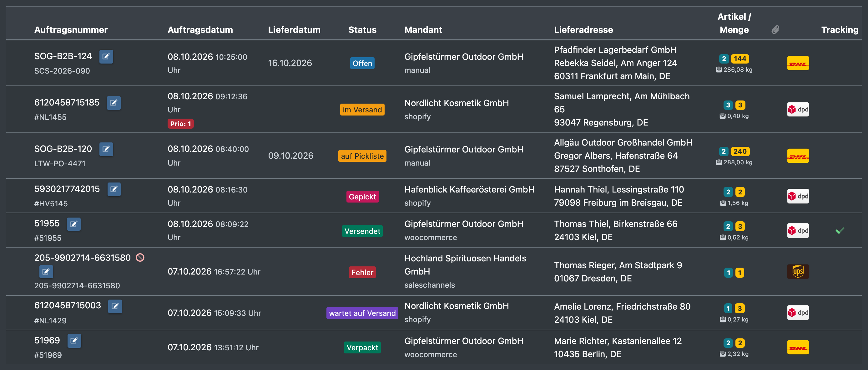This screenshot has width=868, height=370.
Task: Click the Prio: 1 badge
Action: point(181,124)
